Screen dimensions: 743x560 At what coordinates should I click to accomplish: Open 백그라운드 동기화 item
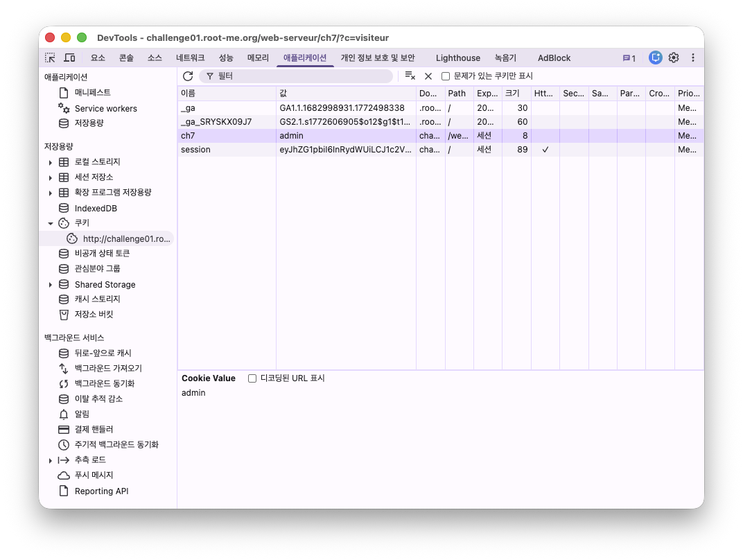[x=105, y=383]
